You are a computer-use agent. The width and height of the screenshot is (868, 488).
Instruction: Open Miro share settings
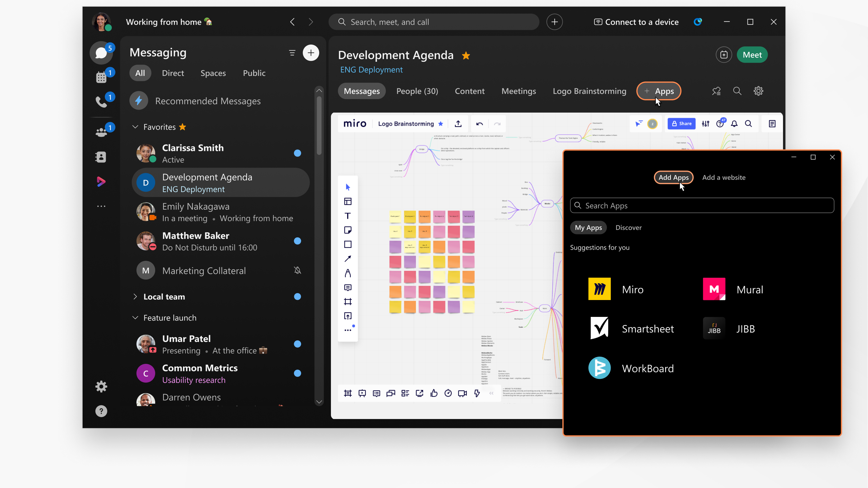(x=681, y=123)
